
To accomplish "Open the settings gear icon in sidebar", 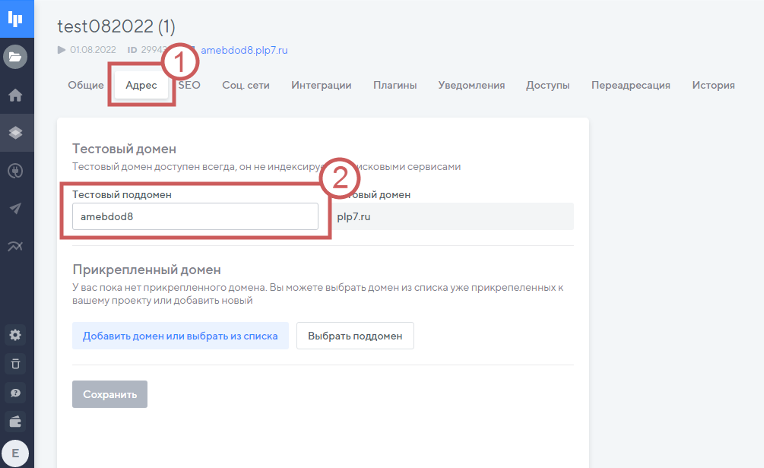I will pyautogui.click(x=16, y=334).
